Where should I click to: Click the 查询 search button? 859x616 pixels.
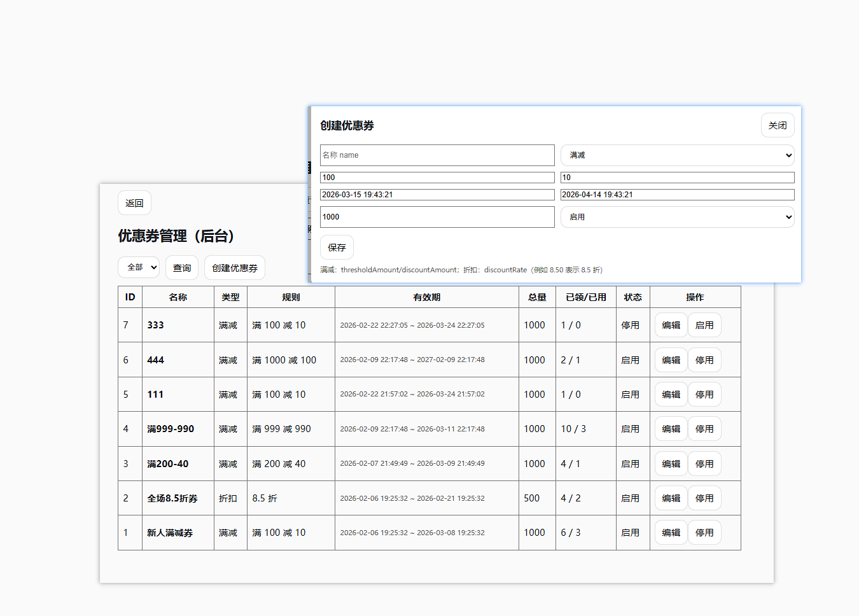182,268
